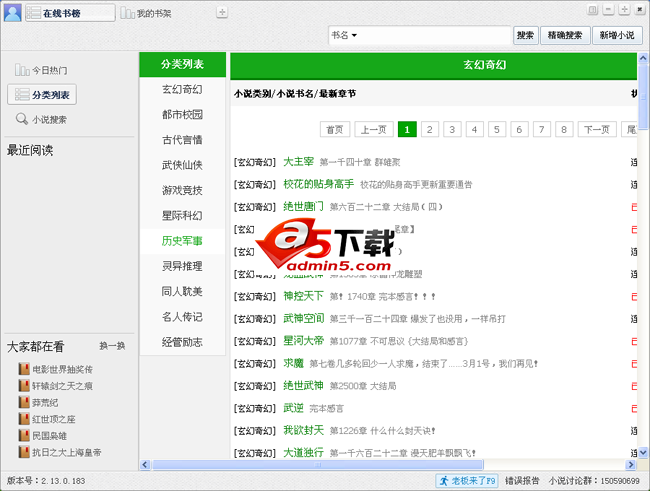Open book 轩辕剑之天之痕
This screenshot has width=650, height=491.
63,386
